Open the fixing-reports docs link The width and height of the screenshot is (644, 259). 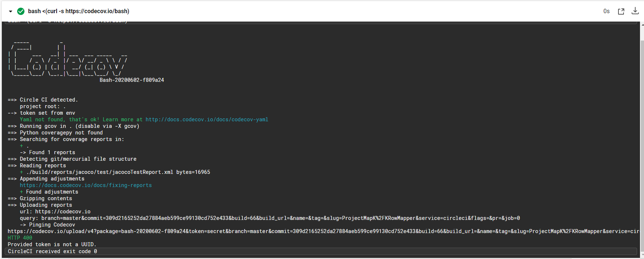point(86,185)
